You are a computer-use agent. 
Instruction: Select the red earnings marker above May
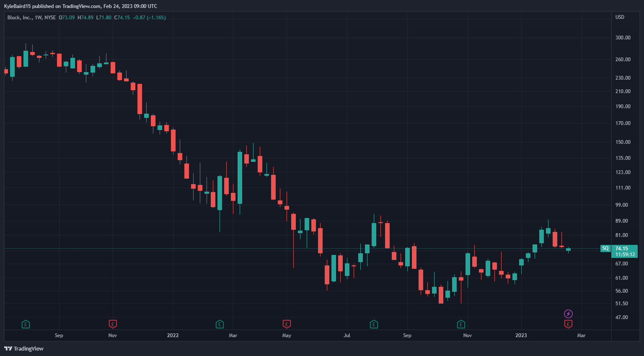(287, 324)
